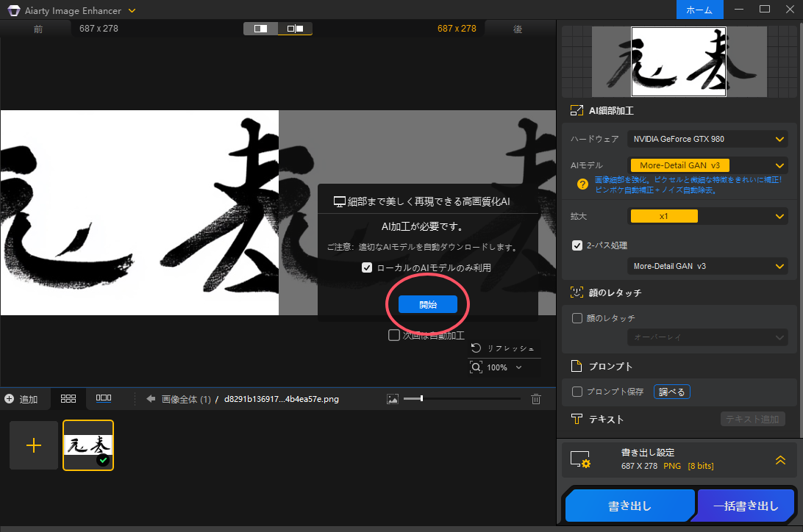Click the Aiarty logo icon
This screenshot has width=803, height=532.
coord(14,10)
